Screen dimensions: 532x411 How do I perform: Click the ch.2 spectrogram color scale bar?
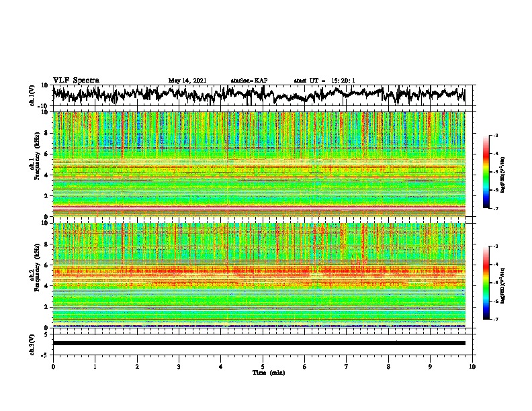coord(486,283)
